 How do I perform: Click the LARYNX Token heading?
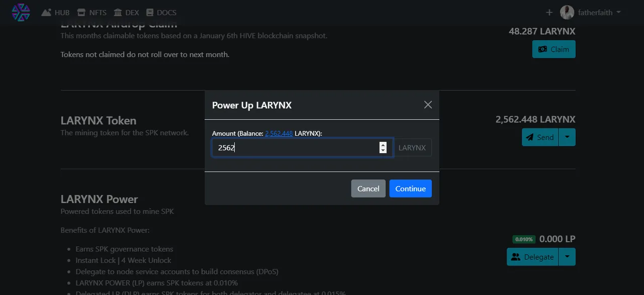click(98, 121)
